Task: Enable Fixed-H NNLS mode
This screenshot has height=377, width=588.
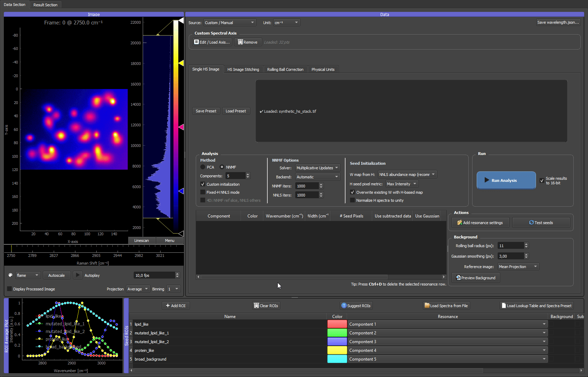Action: click(x=203, y=192)
